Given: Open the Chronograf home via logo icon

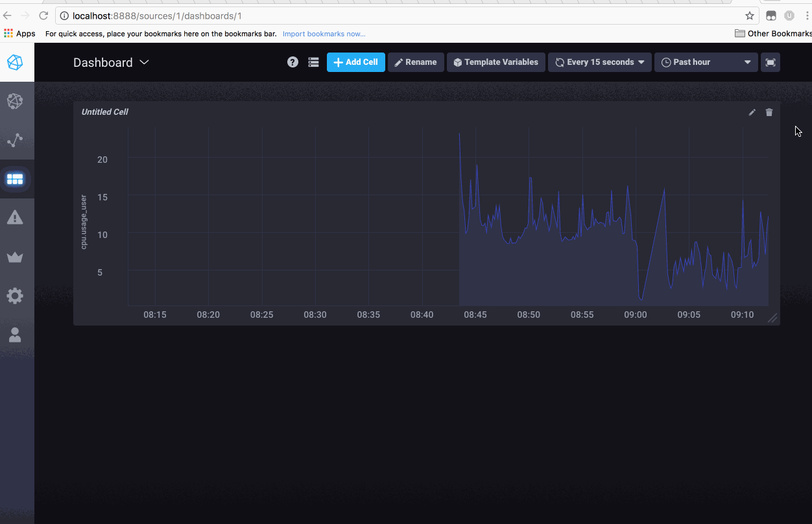Looking at the screenshot, I should click(17, 63).
